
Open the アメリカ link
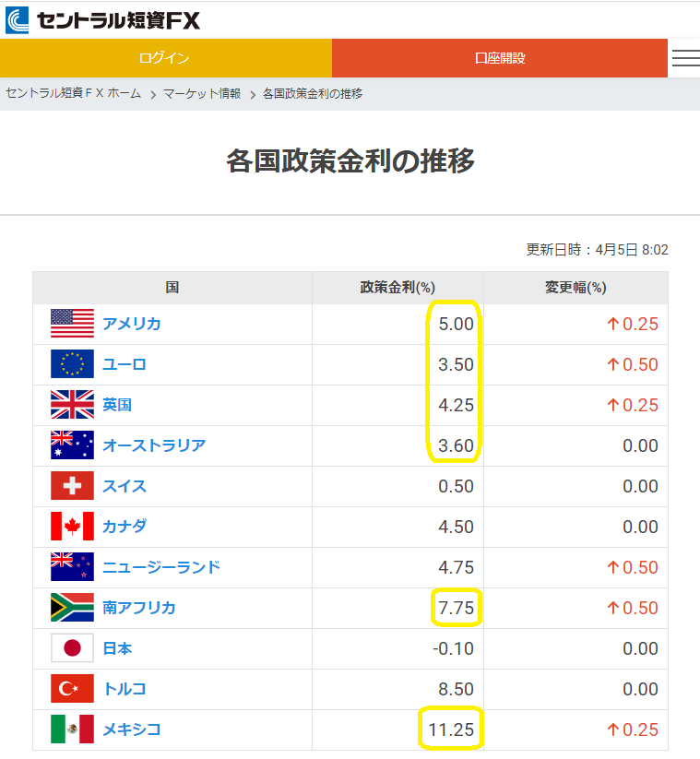(132, 324)
